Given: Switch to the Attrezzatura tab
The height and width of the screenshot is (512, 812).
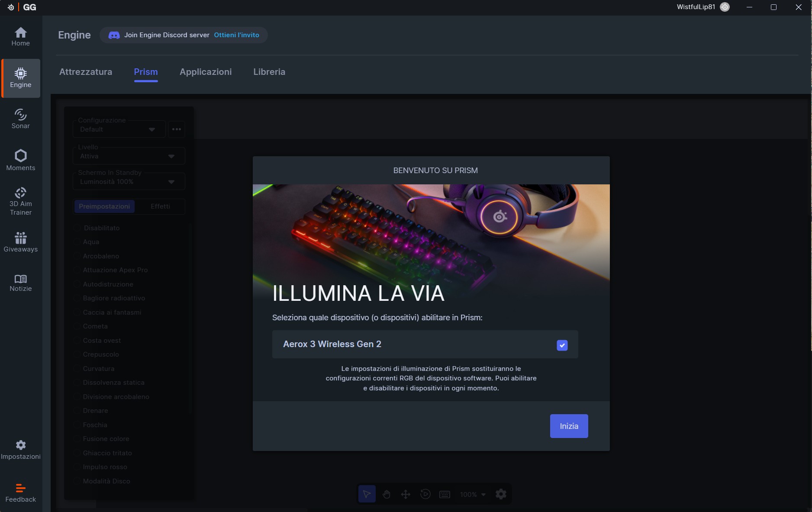Looking at the screenshot, I should pyautogui.click(x=86, y=72).
